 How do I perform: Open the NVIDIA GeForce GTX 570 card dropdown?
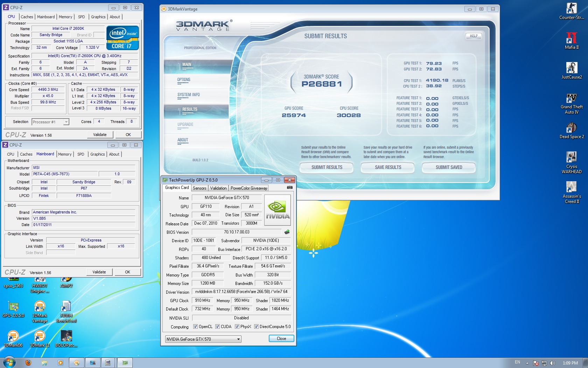(203, 339)
